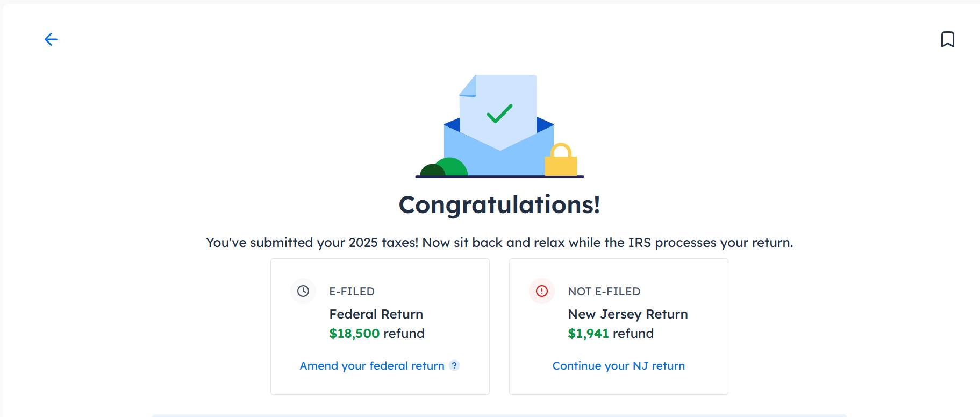Image resolution: width=980 pixels, height=417 pixels.
Task: Open Amend your federal return link
Action: (372, 366)
